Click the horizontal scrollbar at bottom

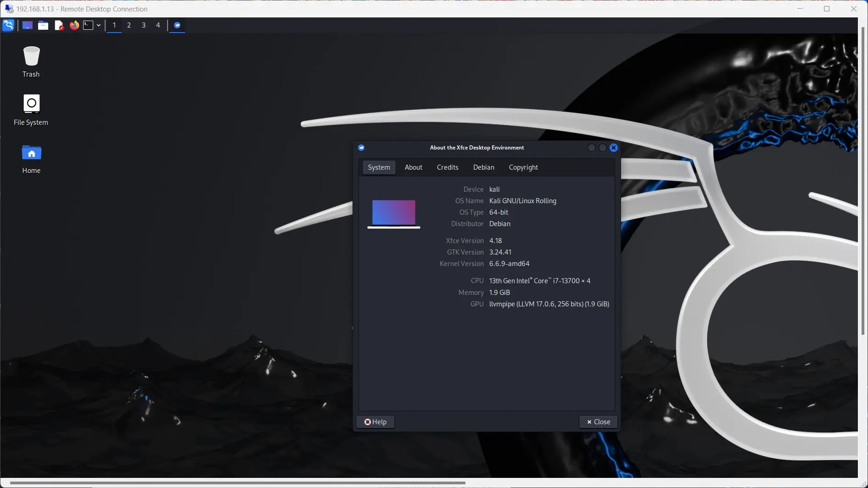[x=230, y=482]
